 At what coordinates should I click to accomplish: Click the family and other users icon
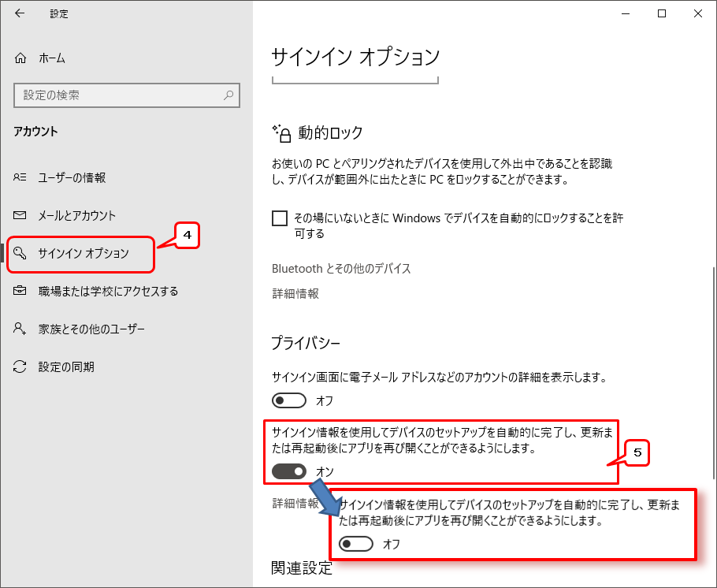pyautogui.click(x=21, y=329)
